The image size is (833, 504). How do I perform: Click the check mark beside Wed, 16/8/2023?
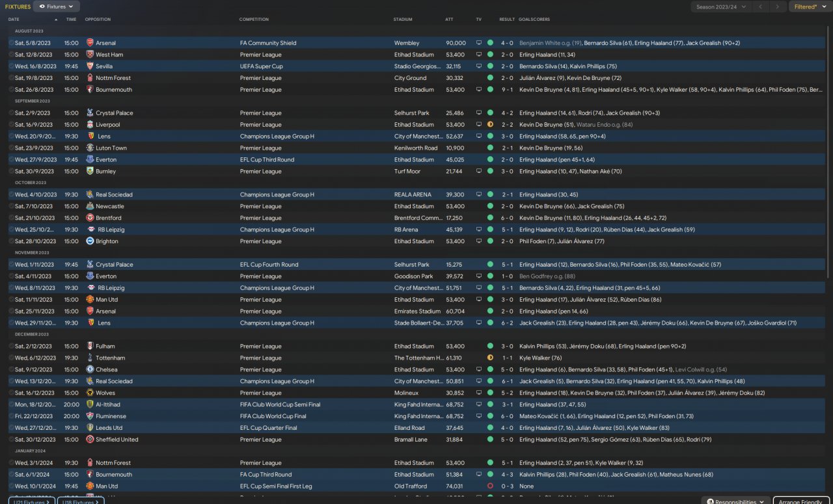pyautogui.click(x=11, y=66)
